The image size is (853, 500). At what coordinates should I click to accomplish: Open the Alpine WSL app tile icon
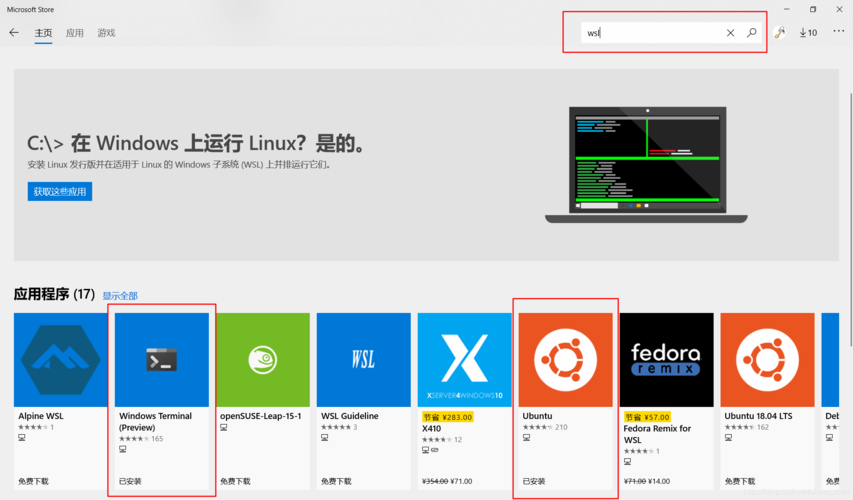[x=60, y=360]
